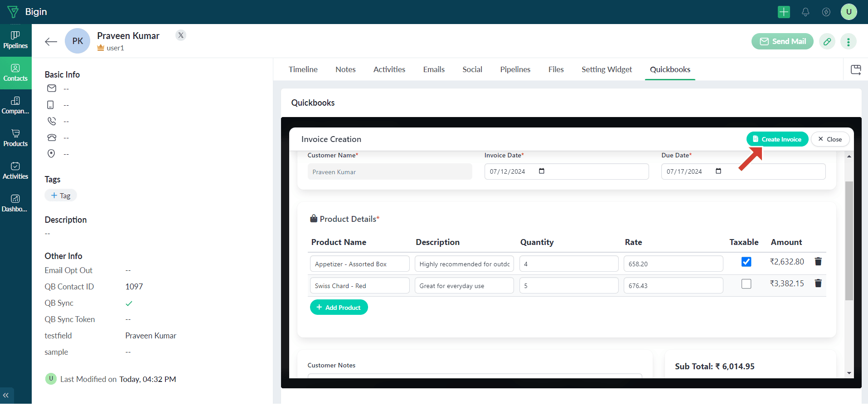Enable Taxable for Swiss Chard - Red

746,284
